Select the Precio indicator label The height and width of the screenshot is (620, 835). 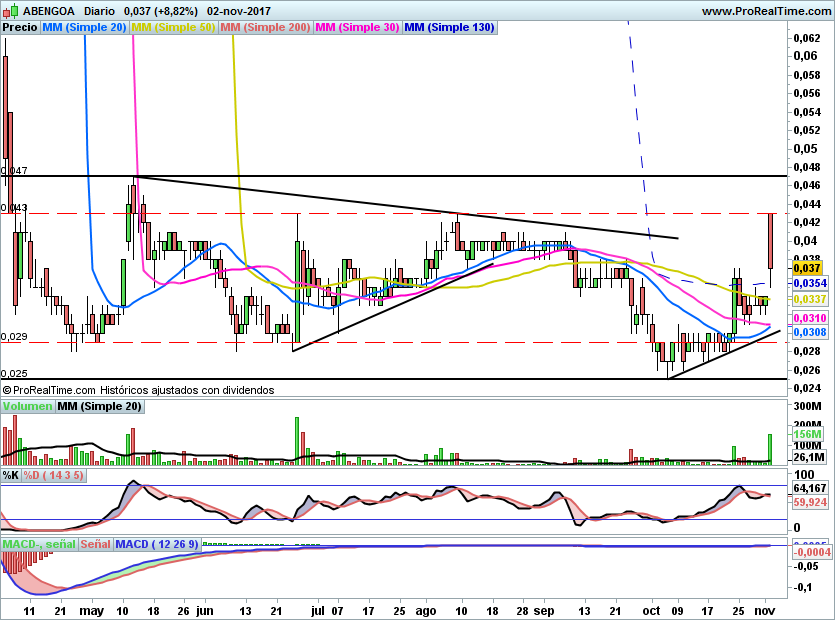tap(21, 28)
